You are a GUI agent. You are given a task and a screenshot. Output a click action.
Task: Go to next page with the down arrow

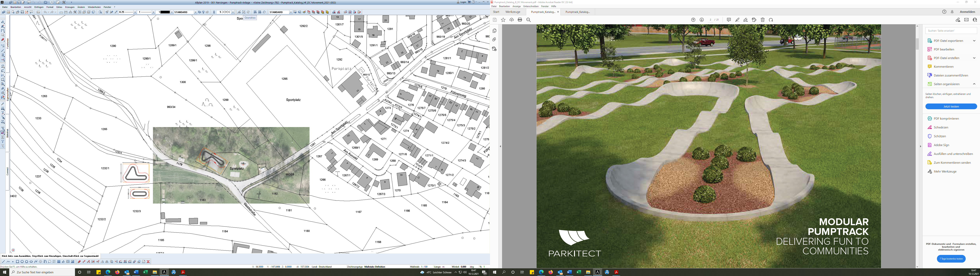tap(702, 20)
